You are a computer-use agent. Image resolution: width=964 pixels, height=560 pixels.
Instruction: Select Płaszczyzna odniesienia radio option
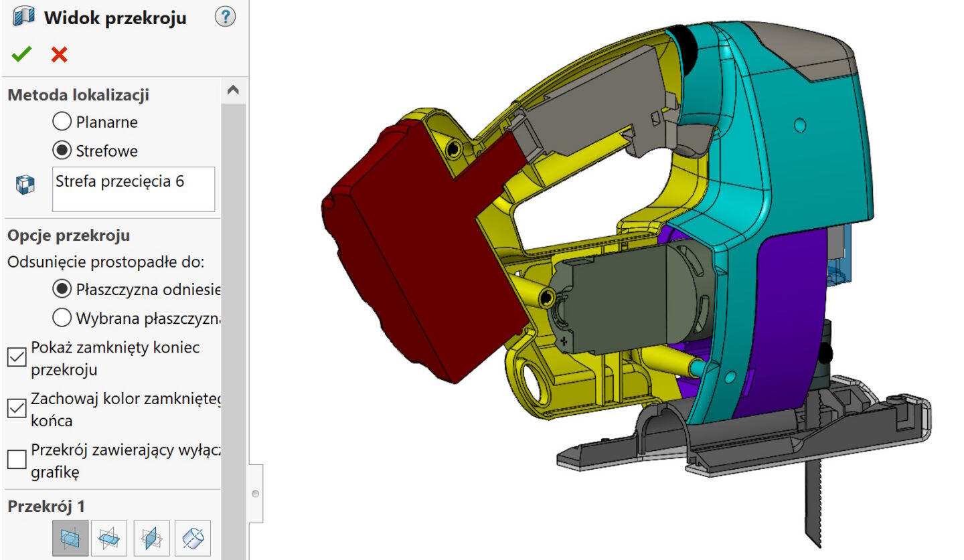point(62,289)
